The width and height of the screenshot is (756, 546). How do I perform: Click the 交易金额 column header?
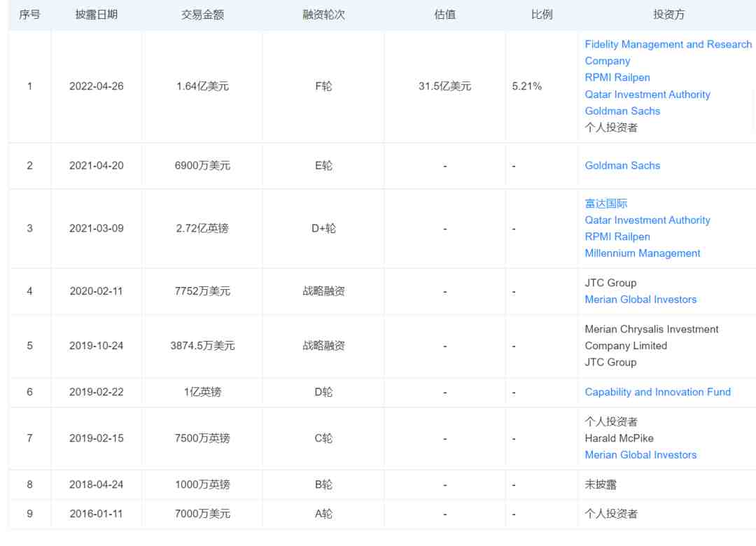coord(202,15)
